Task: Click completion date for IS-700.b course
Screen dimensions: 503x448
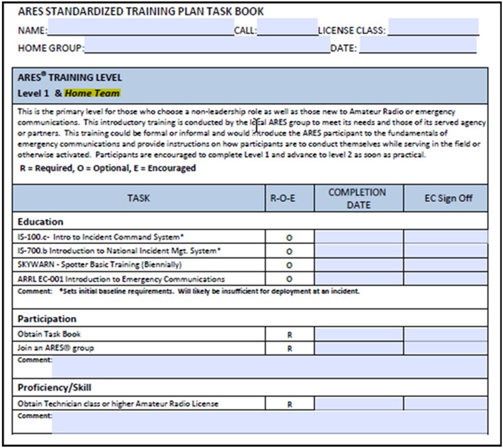Action: tap(358, 250)
